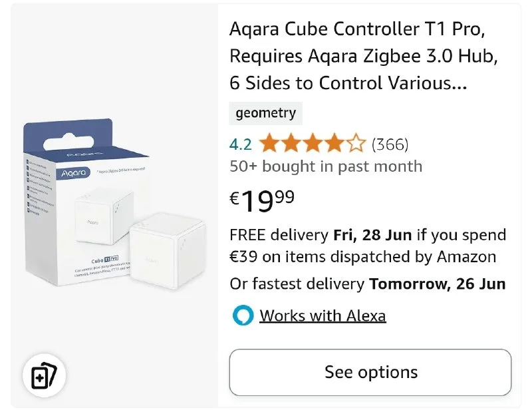Image resolution: width=532 pixels, height=412 pixels.
Task: Select the geometry tag badge
Action: point(265,113)
